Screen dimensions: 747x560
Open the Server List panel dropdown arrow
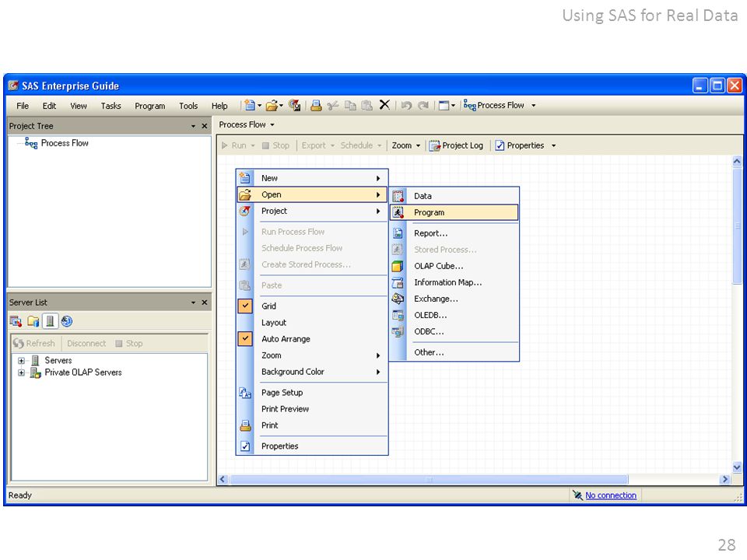[x=193, y=303]
